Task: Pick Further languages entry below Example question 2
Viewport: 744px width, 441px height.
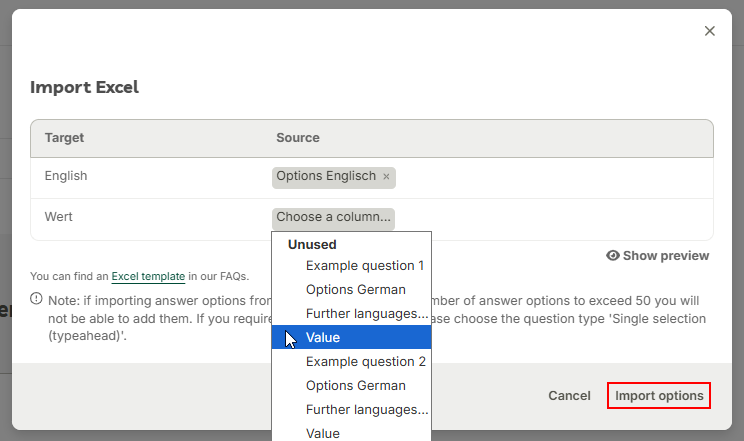Action: pyautogui.click(x=352, y=410)
